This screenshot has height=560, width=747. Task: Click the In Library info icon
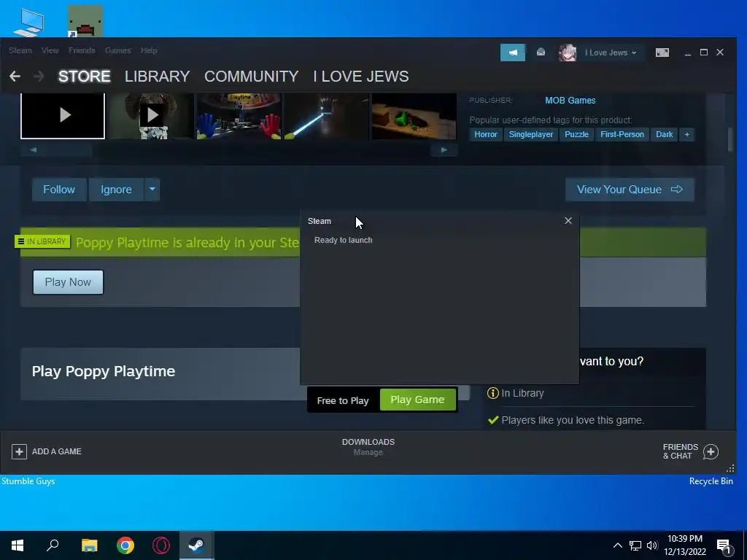(492, 393)
